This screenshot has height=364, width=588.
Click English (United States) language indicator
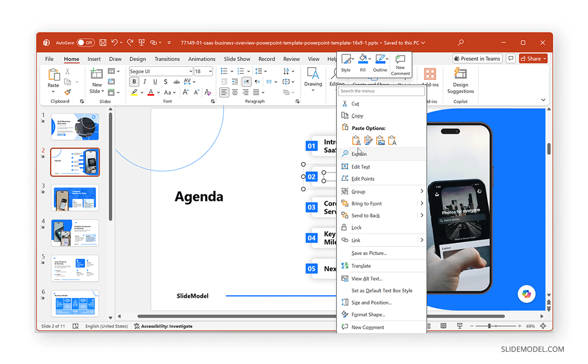click(x=106, y=326)
